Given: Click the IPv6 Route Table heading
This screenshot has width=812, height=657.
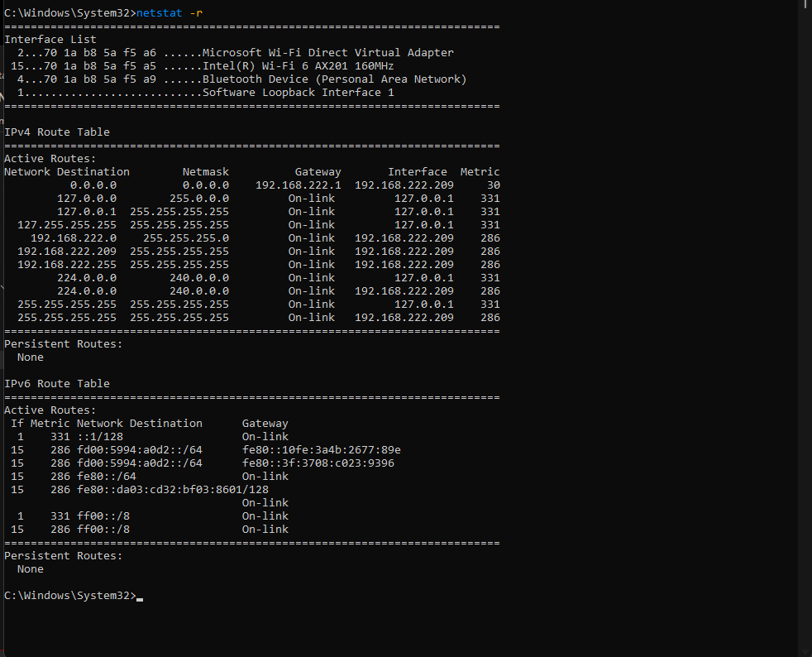Looking at the screenshot, I should pyautogui.click(x=57, y=384).
